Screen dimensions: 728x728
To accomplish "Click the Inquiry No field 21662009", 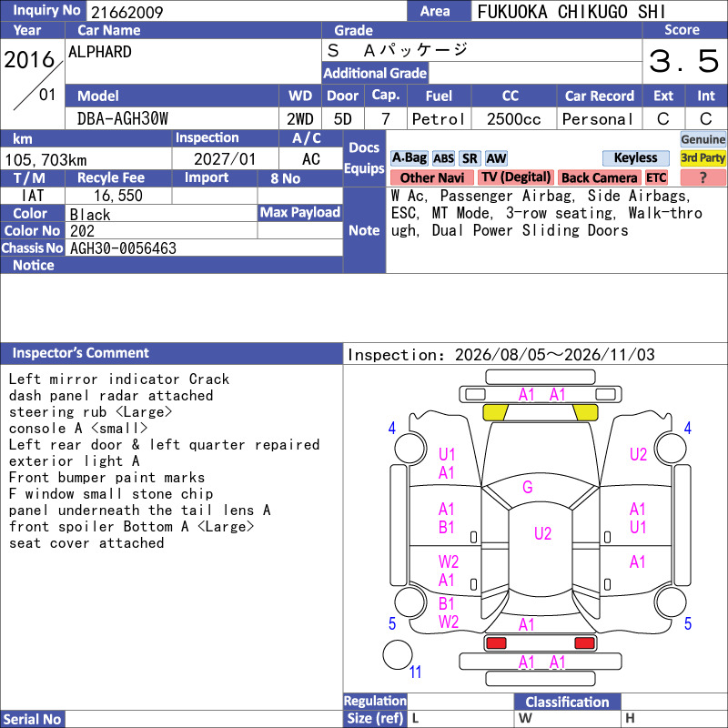I will coord(247,12).
